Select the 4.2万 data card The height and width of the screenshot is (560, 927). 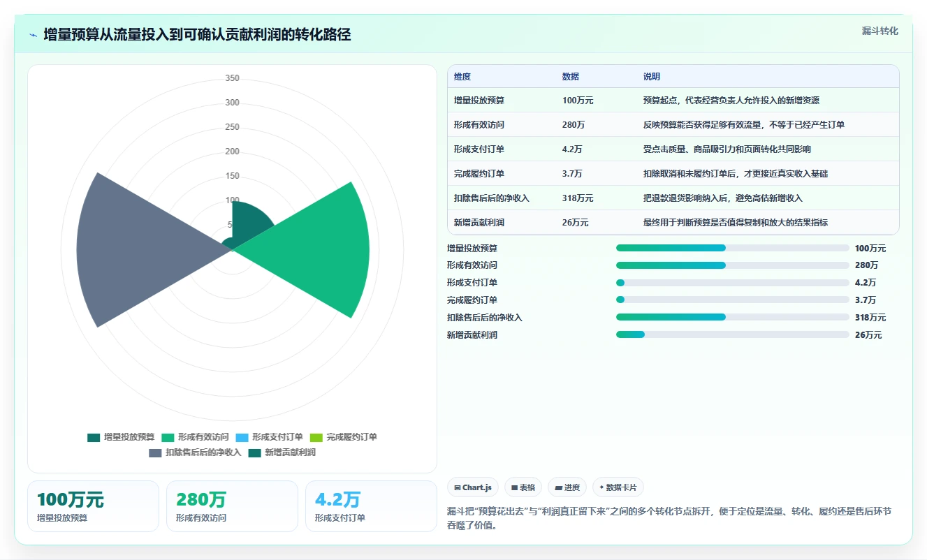(371, 506)
